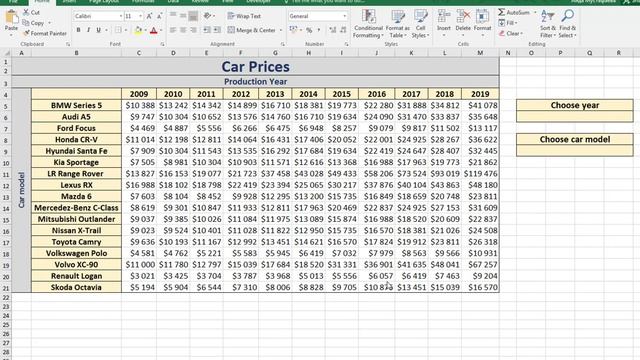This screenshot has height=360, width=640.
Task: Toggle Underline formatting
Action: (98, 30)
